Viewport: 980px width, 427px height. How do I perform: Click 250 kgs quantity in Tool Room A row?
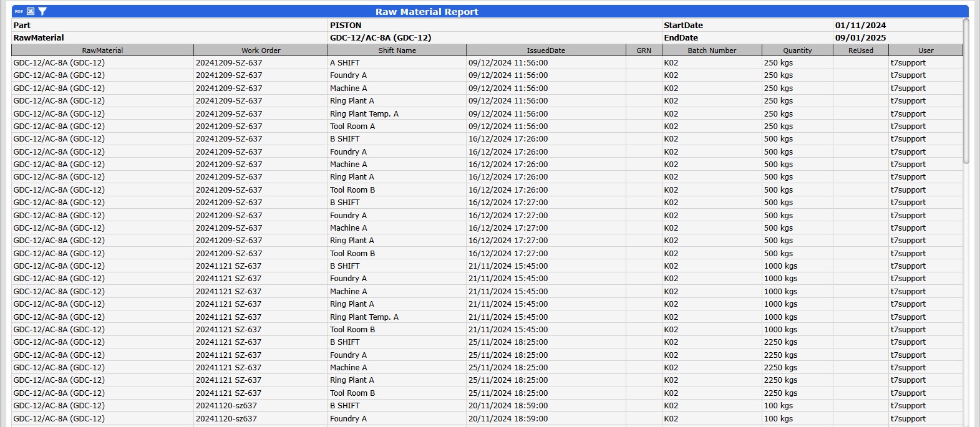(x=797, y=127)
